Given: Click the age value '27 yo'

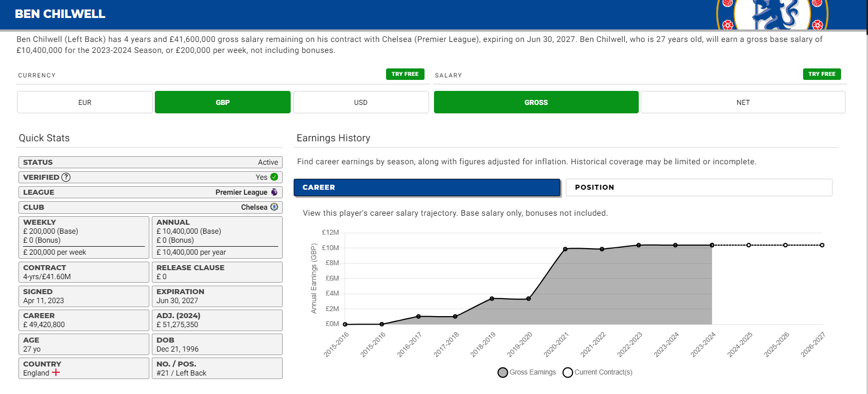Looking at the screenshot, I should (x=32, y=349).
